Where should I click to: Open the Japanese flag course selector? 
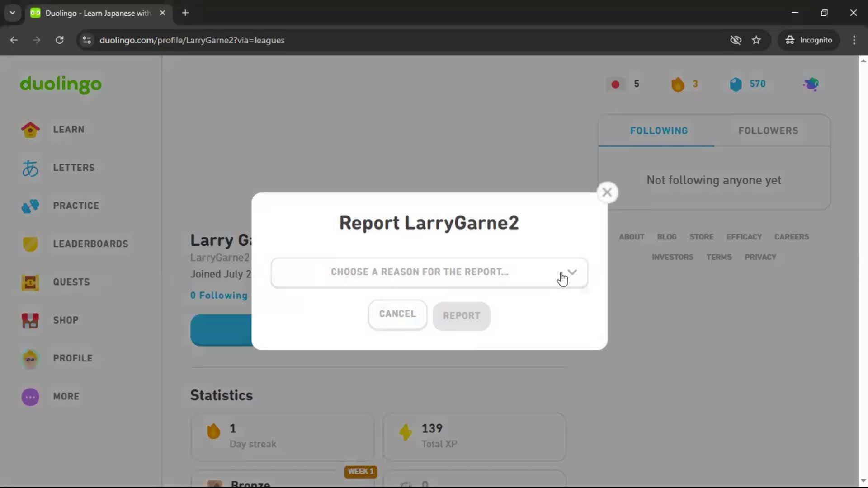pos(615,84)
